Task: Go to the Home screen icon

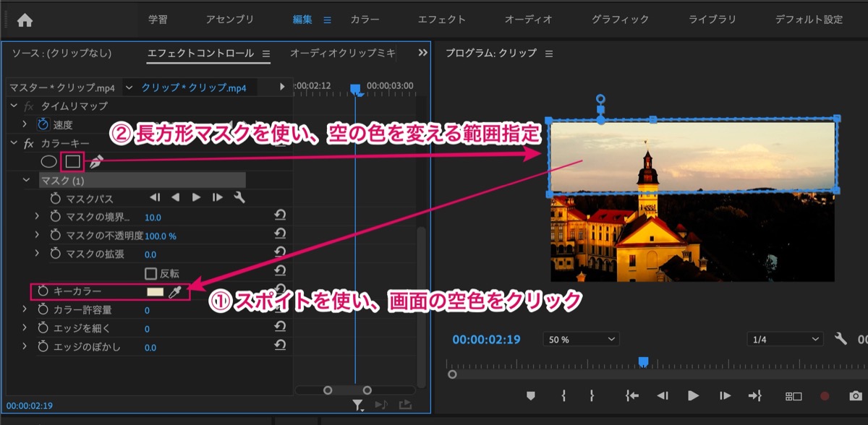Action: (x=25, y=20)
